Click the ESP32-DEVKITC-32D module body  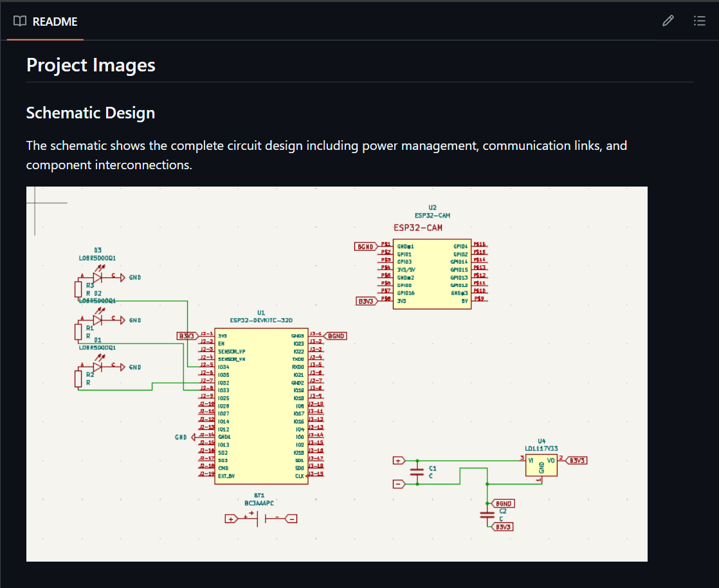coord(260,405)
